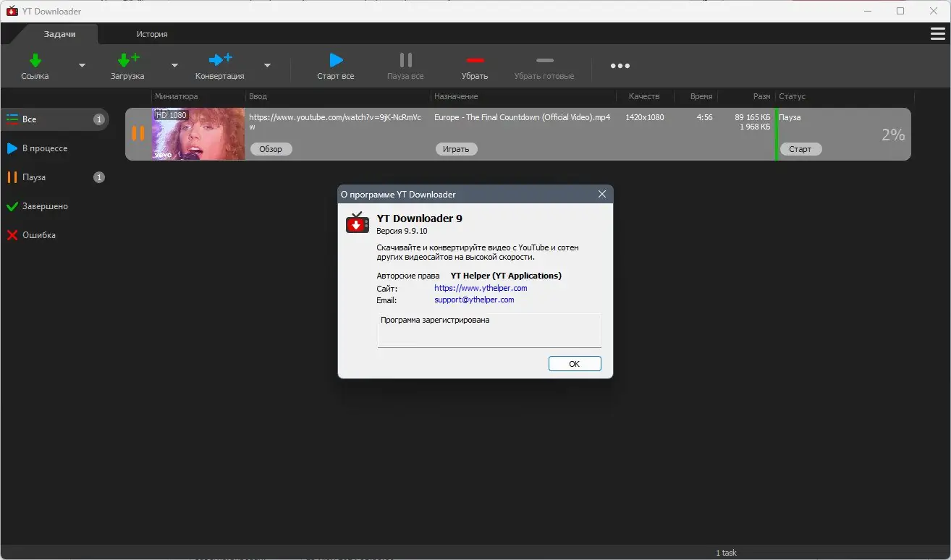The height and width of the screenshot is (560, 951).
Task: Click the Качество column header
Action: [x=644, y=96]
